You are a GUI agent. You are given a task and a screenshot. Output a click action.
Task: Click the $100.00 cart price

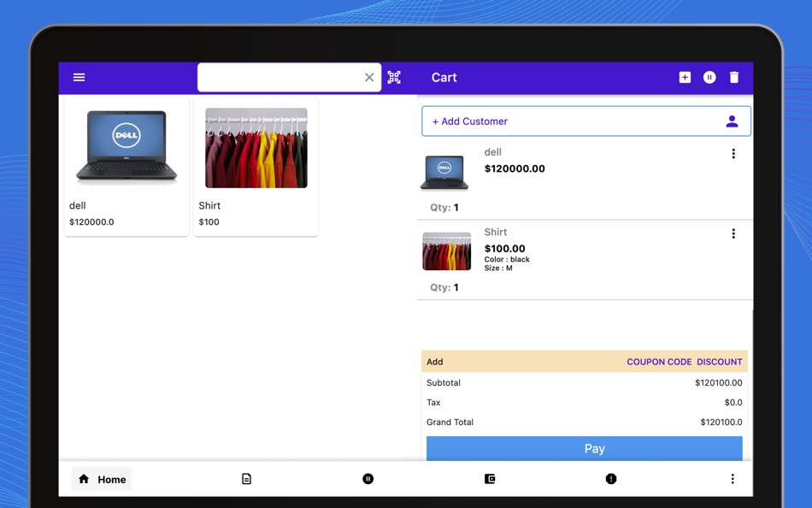pyautogui.click(x=505, y=249)
